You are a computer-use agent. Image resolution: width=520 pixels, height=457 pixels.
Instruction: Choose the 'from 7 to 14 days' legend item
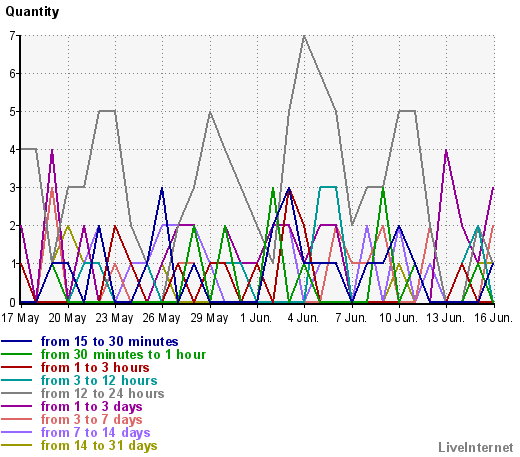click(x=95, y=432)
